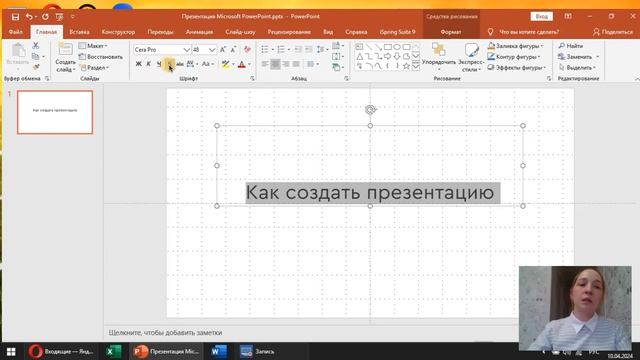Open the AV character spacing dropdown
The image size is (640, 360).
tap(192, 64)
